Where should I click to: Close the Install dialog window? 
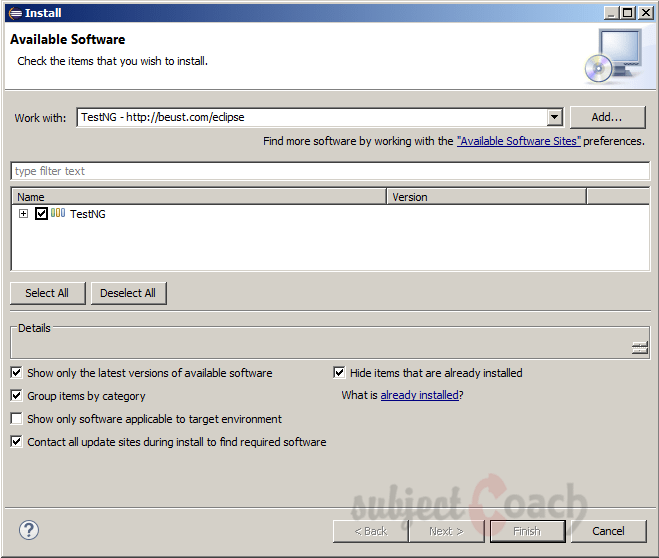point(646,13)
